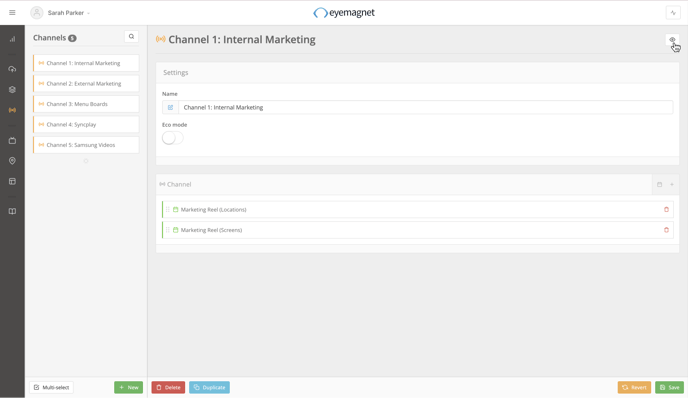Click the eyemagnet logo
The height and width of the screenshot is (398, 688).
pos(344,13)
